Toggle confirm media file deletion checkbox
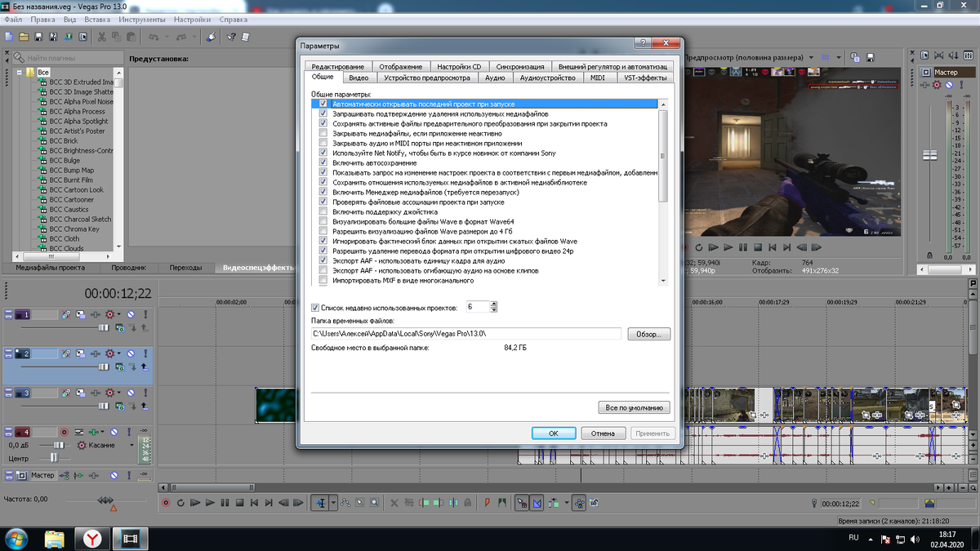 coord(323,114)
